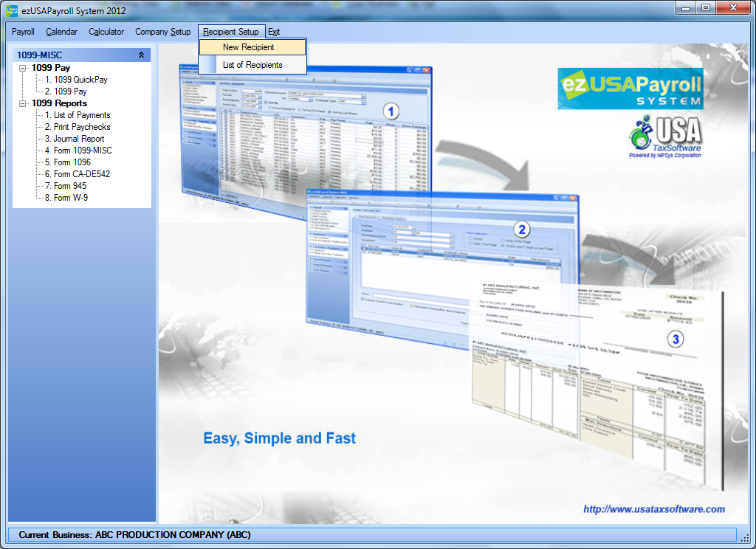Viewport: 756px width, 549px height.
Task: Open 1099 QuickPay in the tree
Action: (x=76, y=80)
